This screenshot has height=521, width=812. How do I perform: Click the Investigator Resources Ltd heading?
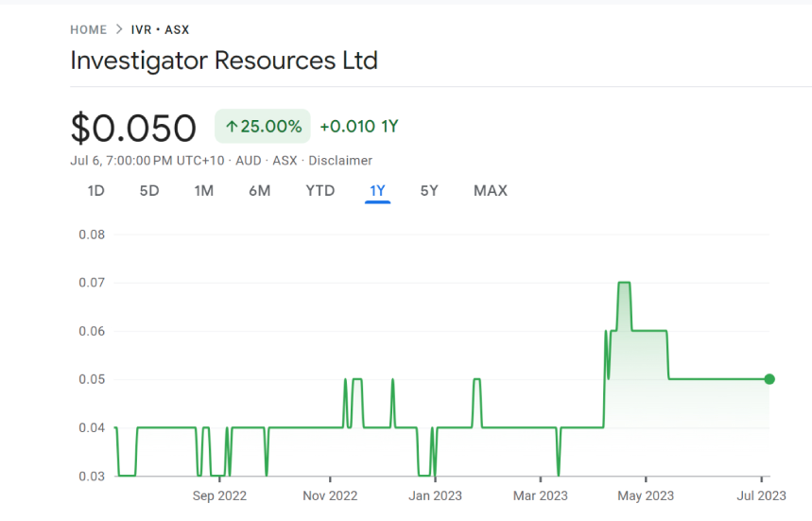[x=224, y=61]
